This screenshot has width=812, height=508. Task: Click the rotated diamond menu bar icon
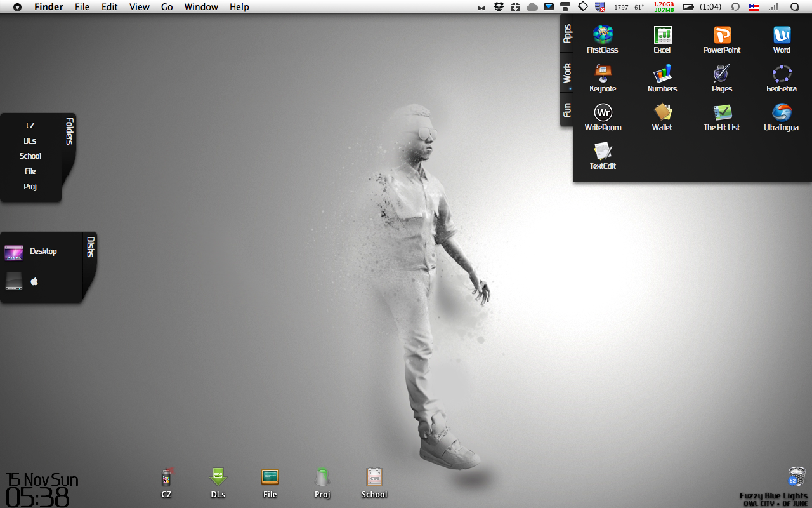click(x=583, y=7)
